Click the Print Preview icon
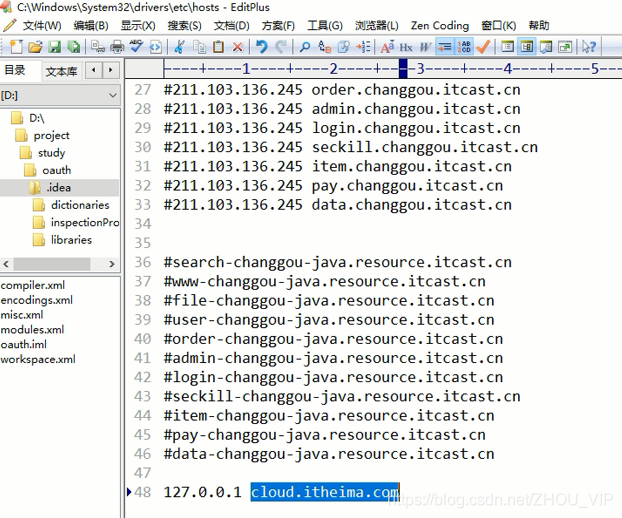 pos(98,47)
